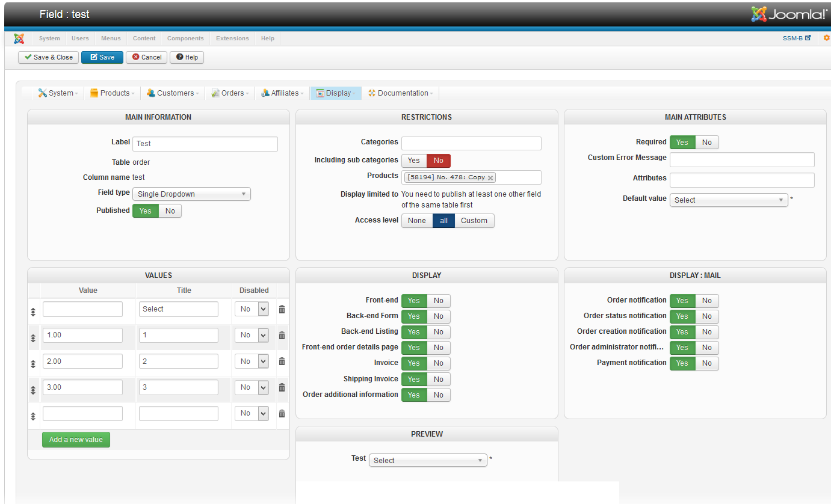831x504 pixels.
Task: Set Published to No
Action: click(170, 211)
